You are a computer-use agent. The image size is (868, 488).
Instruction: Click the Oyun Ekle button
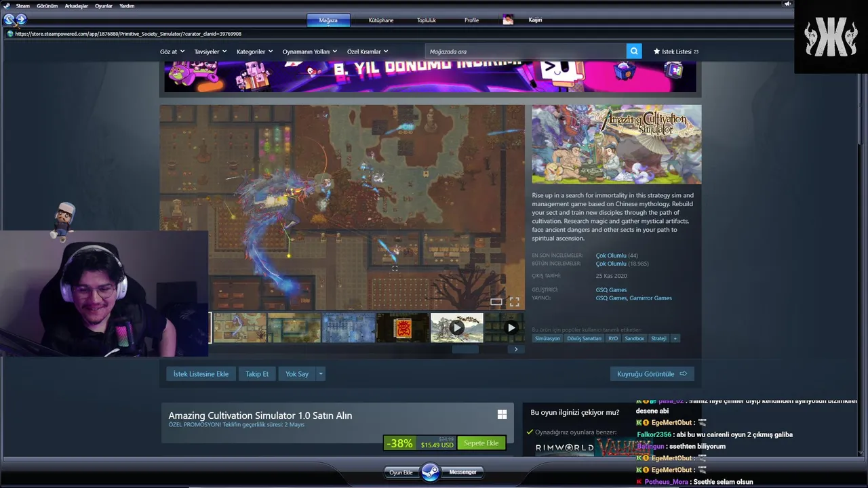[401, 472]
